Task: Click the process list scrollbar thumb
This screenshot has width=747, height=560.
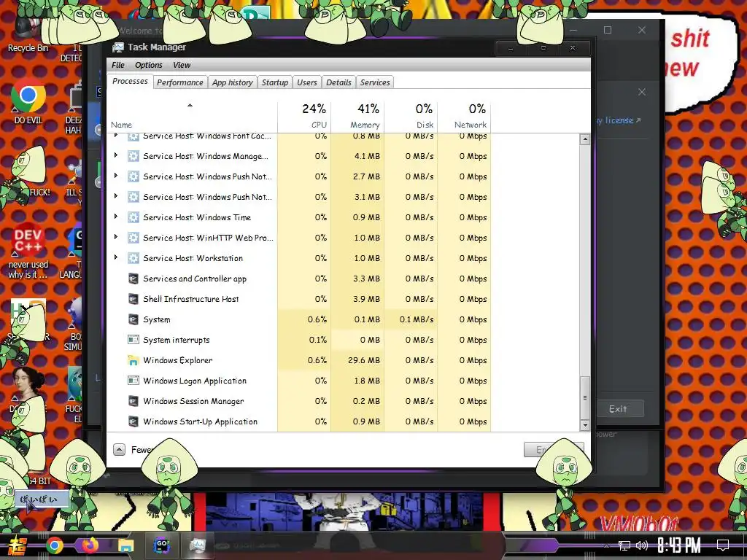Action: pyautogui.click(x=585, y=397)
